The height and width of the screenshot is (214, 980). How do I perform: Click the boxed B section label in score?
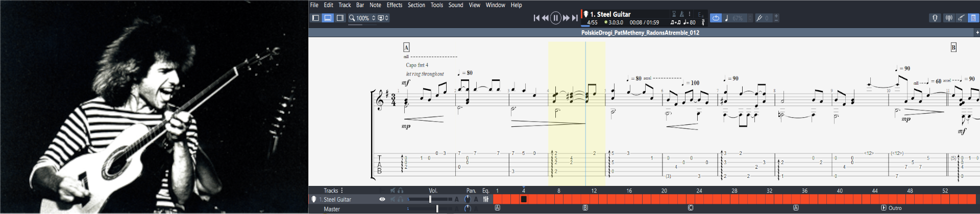pos(953,47)
